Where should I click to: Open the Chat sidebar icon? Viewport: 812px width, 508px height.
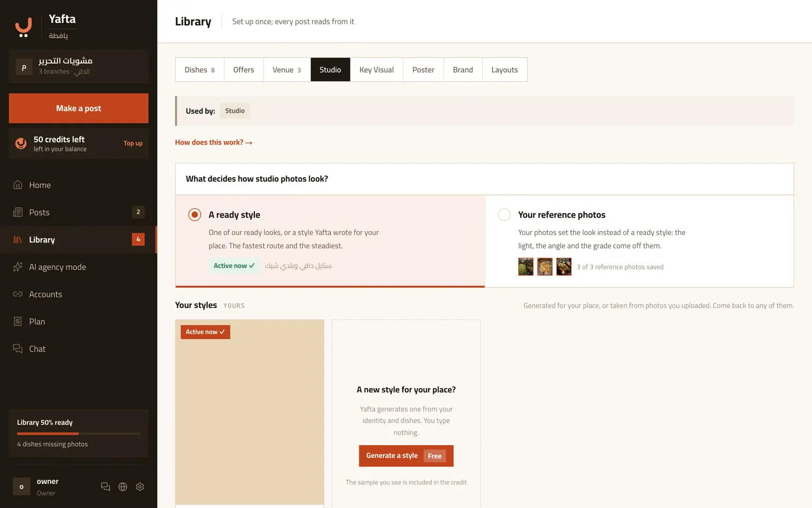tap(18, 349)
